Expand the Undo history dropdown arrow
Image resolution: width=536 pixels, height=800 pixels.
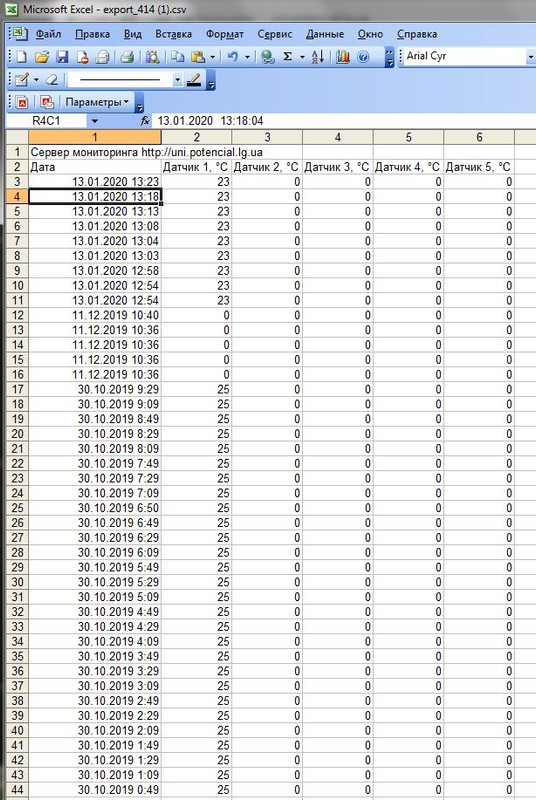247,57
